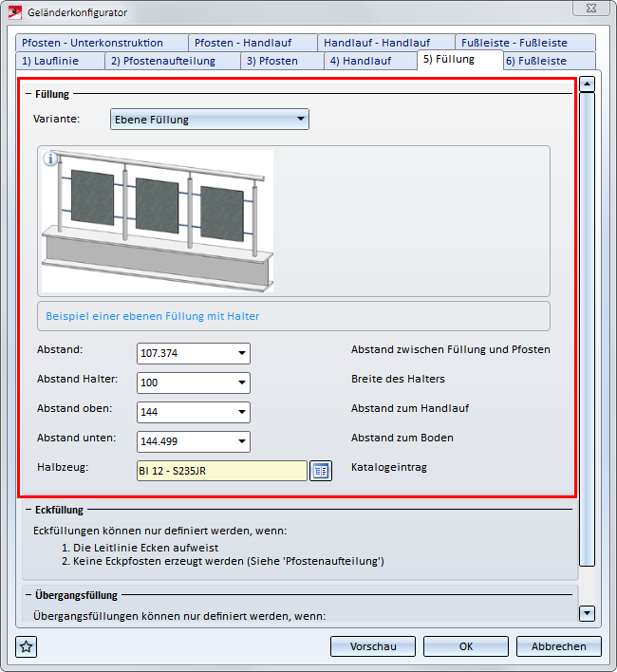Switch to the Pfosten - Handlauf tab
This screenshot has height=672, width=617.
(252, 43)
